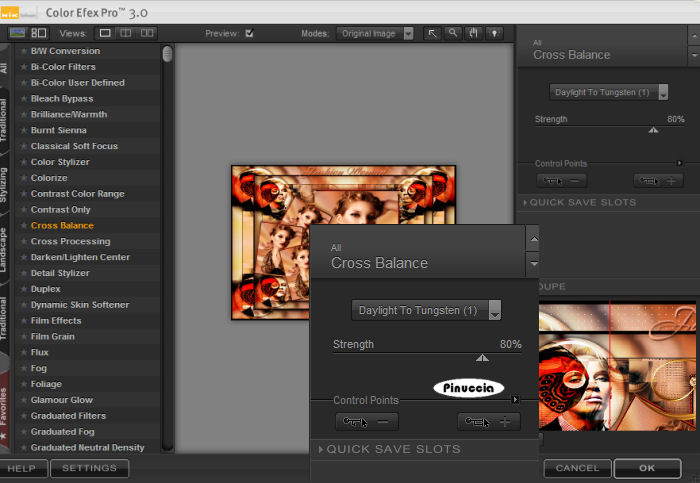700x483 pixels.
Task: Toggle favorite star for Burnt Sienna
Action: pyautogui.click(x=24, y=131)
